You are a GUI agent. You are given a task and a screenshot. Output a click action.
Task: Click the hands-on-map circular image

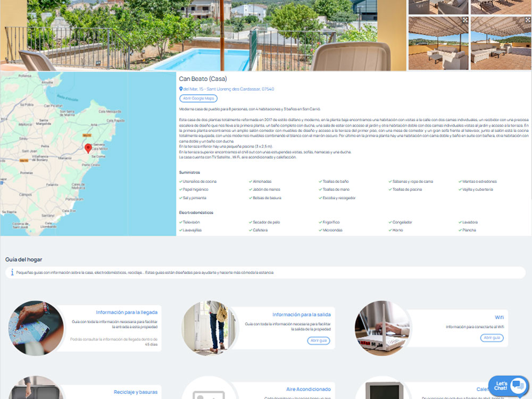[36, 328]
